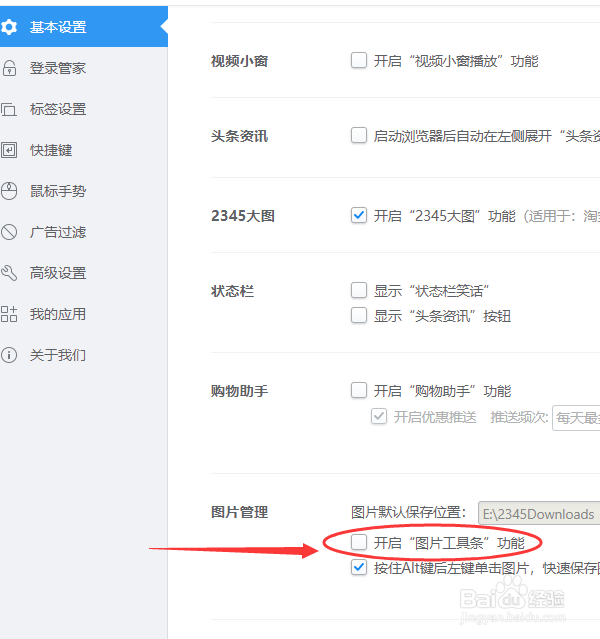Go to 我的应用 page
600x639 pixels.
tap(84, 314)
